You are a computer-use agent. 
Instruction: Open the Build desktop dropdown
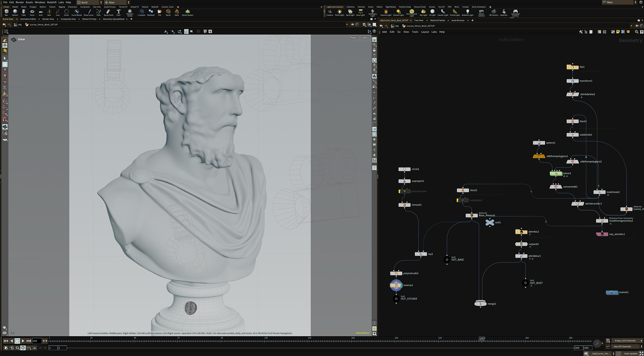(90, 2)
